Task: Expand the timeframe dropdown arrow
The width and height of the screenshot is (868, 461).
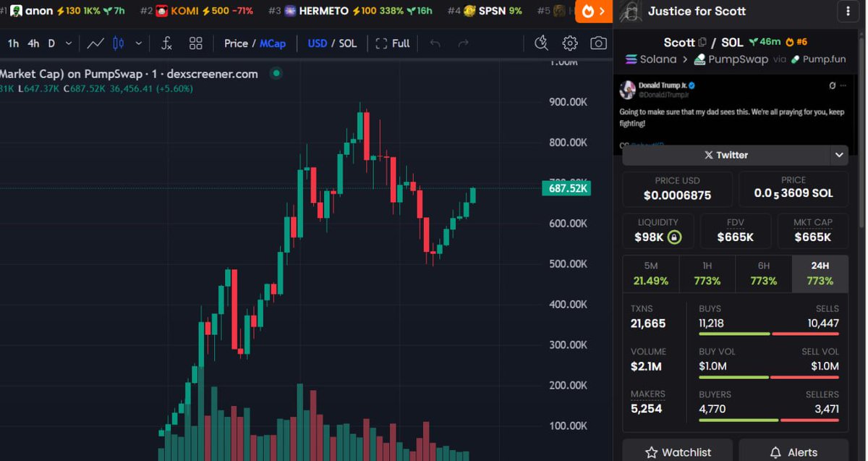Action: tap(69, 43)
